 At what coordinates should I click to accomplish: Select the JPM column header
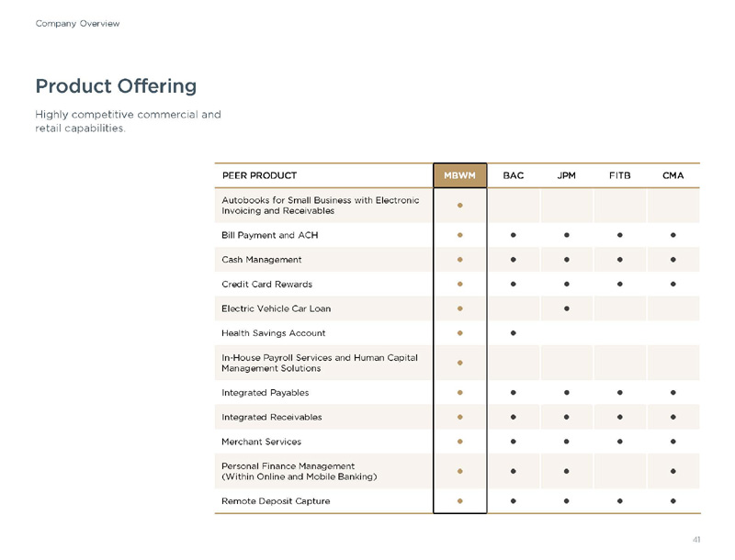(567, 174)
